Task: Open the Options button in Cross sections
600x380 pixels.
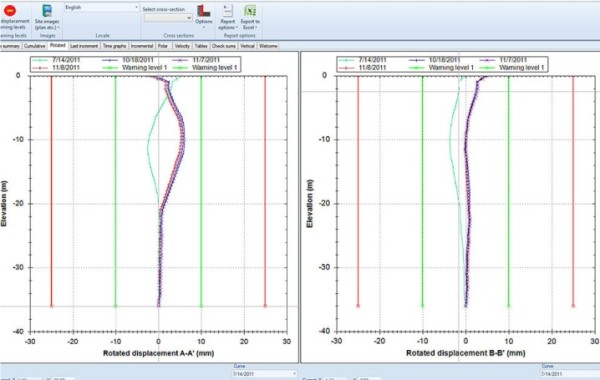Action: coord(204,17)
